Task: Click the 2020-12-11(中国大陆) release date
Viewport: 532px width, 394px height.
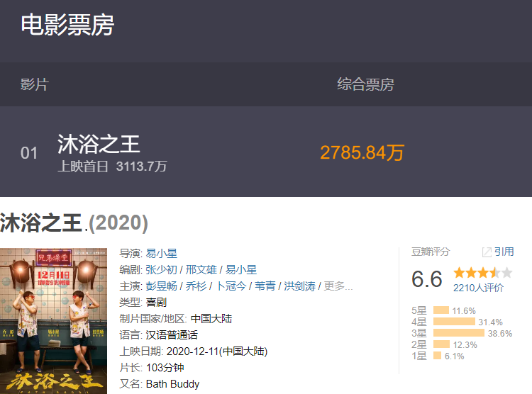Action: [x=217, y=351]
